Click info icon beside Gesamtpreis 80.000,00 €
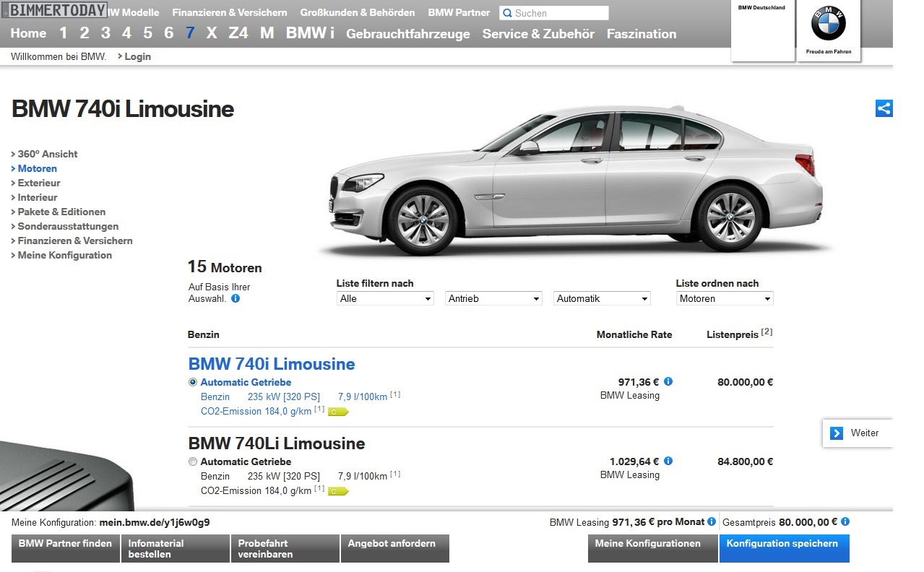Viewport: 924px width, 572px height. 845,521
